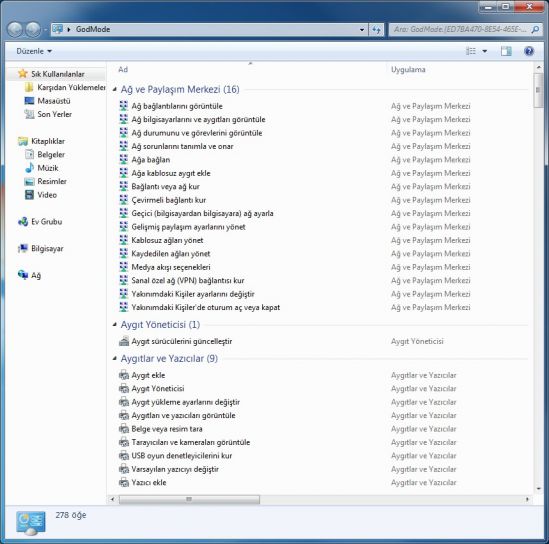This screenshot has height=544, width=549.
Task: Collapse Ağ ve Paylaşım Merkezi group
Action: (x=114, y=90)
